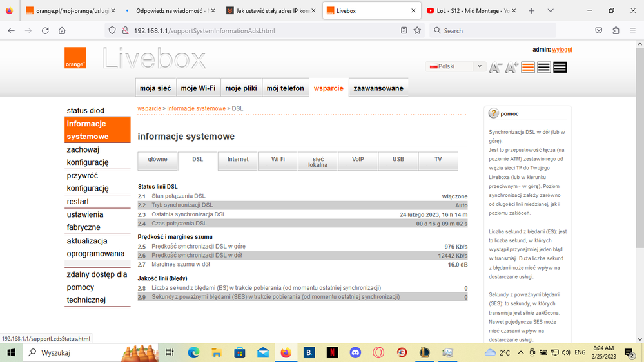Select the orange contrast theme icon
644x362 pixels.
528,67
